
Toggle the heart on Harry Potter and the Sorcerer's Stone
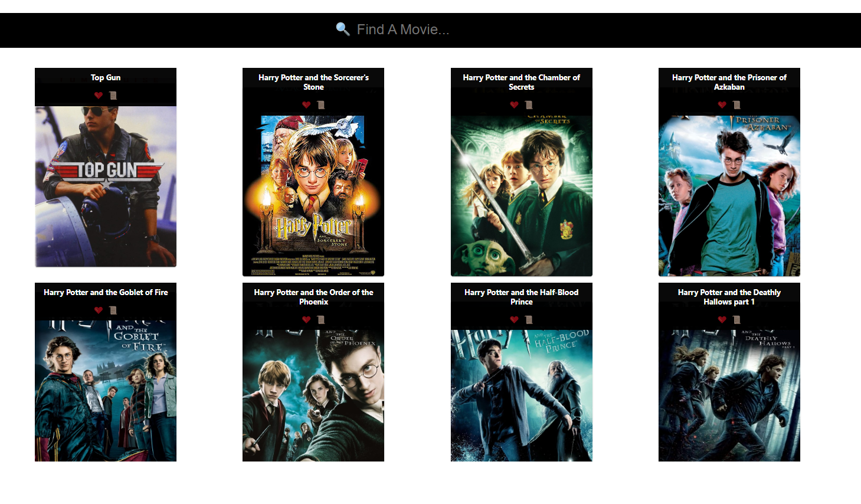click(306, 104)
